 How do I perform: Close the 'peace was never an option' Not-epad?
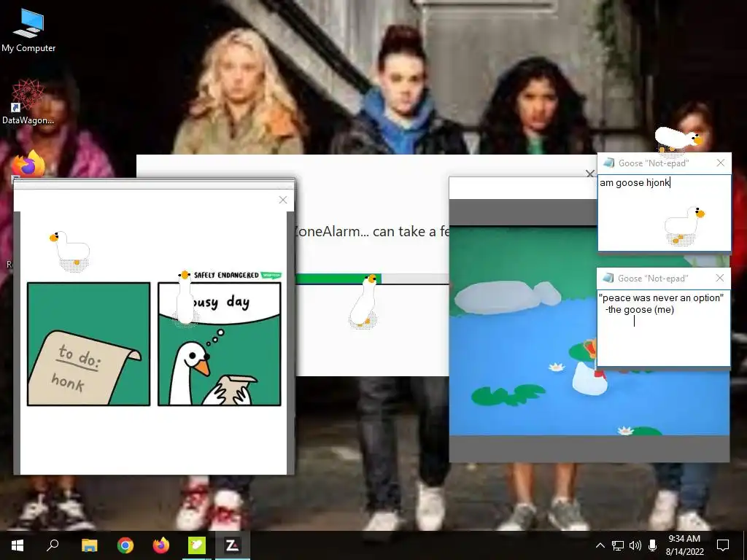pos(720,278)
